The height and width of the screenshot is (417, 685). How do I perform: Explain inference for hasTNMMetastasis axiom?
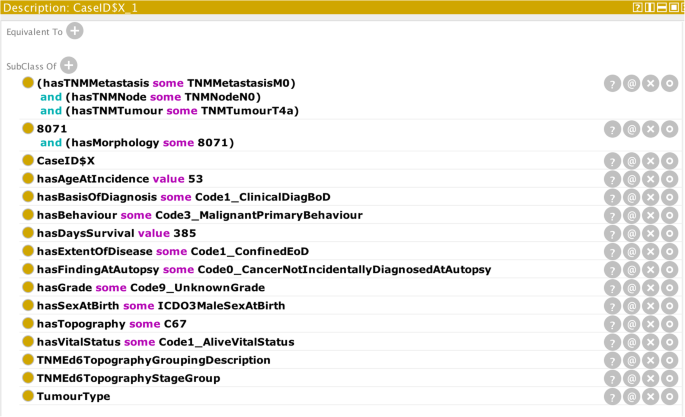coord(612,83)
